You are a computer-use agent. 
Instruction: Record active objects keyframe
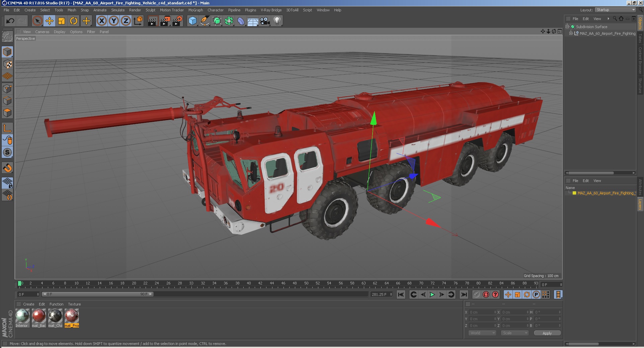click(x=477, y=294)
